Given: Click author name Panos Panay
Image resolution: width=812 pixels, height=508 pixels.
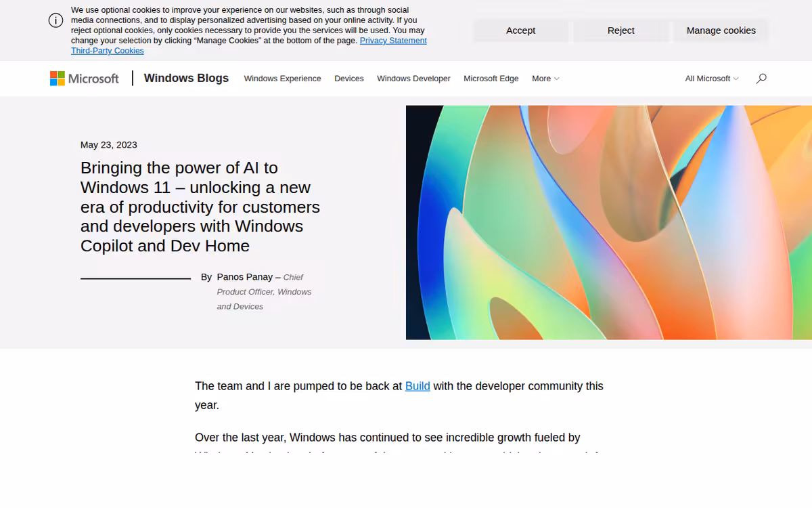Looking at the screenshot, I should [x=244, y=277].
